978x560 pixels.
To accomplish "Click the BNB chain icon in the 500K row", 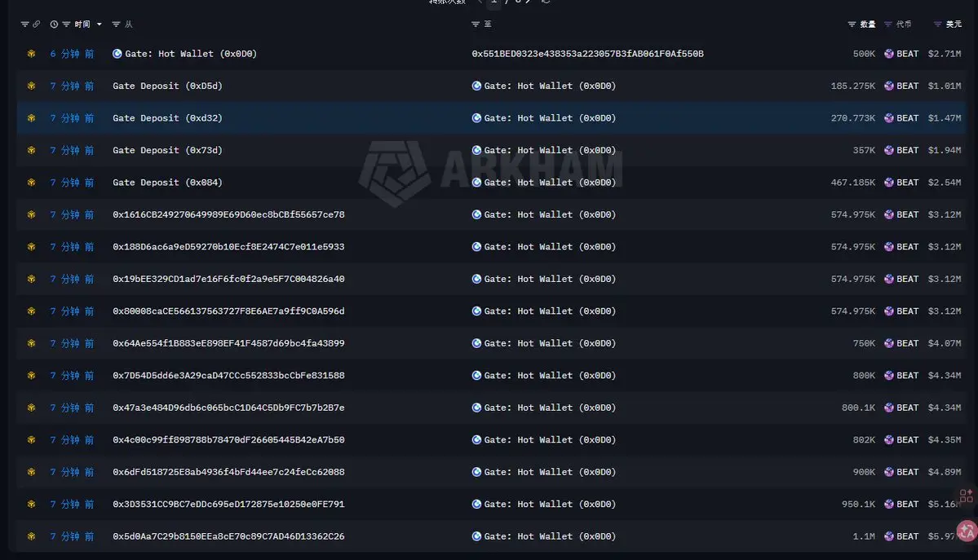I will point(31,54).
